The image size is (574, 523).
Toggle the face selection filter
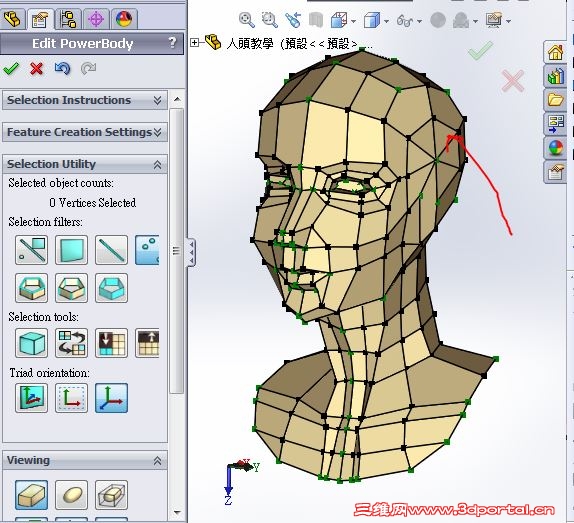point(71,250)
